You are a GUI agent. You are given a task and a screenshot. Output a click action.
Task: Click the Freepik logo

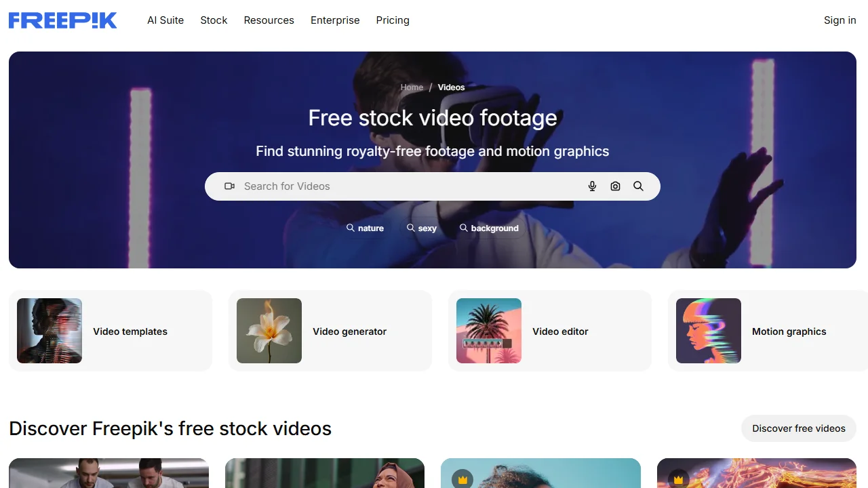click(x=62, y=20)
